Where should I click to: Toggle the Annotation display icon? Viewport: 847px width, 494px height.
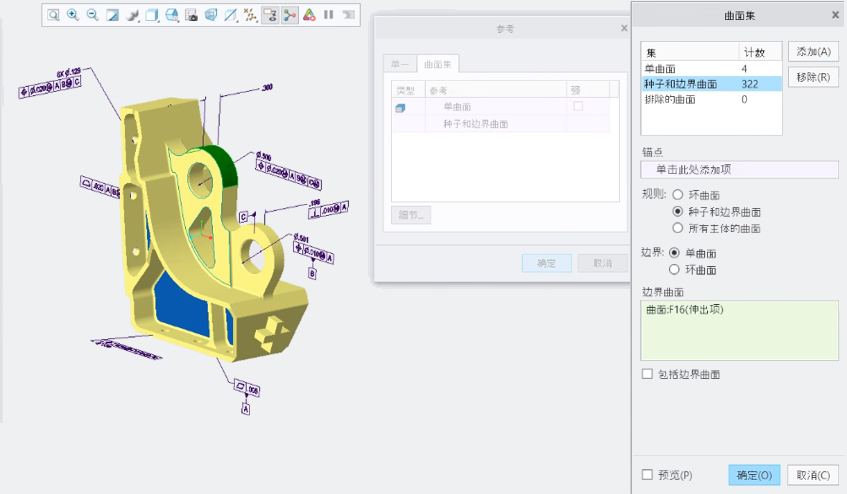pyautogui.click(x=270, y=15)
